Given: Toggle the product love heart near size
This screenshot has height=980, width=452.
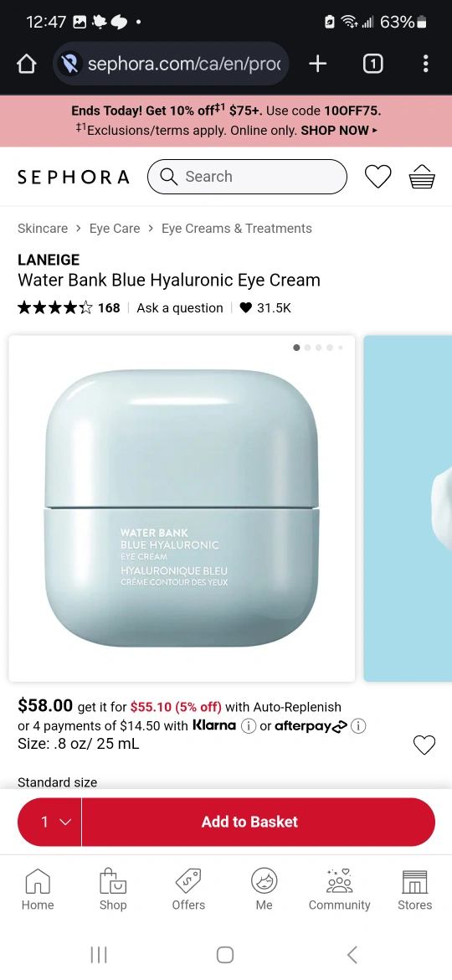Looking at the screenshot, I should 424,745.
